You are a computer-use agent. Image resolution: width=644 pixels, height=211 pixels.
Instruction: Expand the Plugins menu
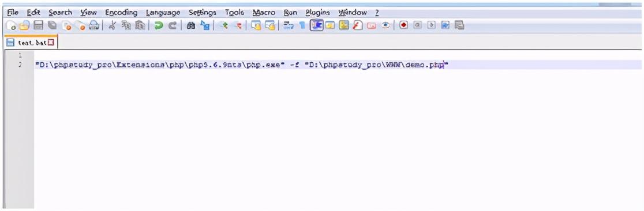(317, 13)
